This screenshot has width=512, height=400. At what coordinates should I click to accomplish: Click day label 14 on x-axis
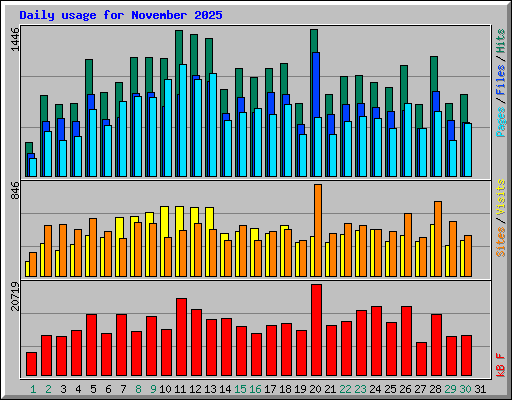225,389
